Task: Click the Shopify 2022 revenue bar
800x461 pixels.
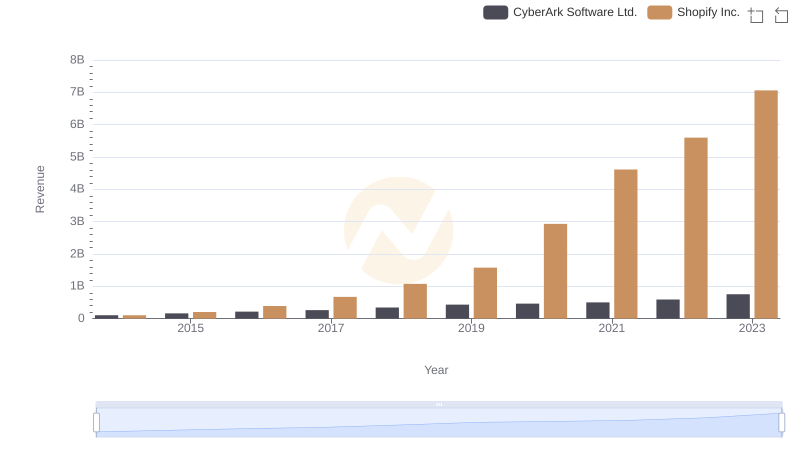Action: tap(695, 228)
